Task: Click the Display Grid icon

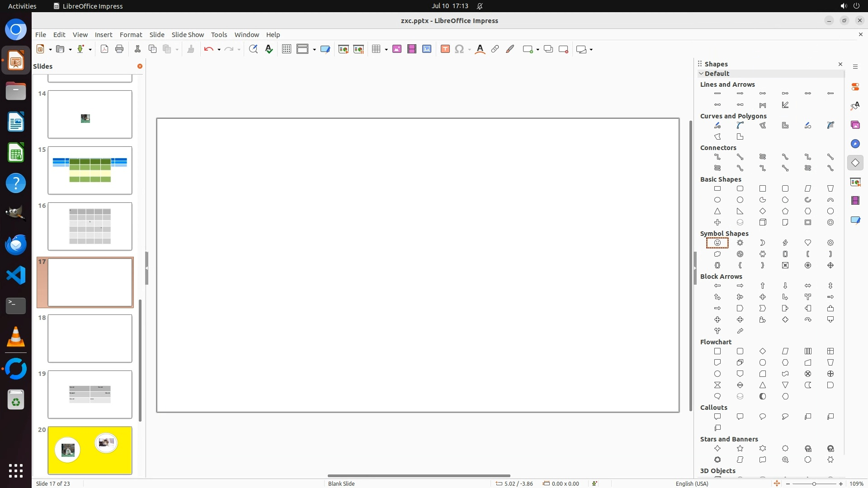Action: click(x=286, y=49)
